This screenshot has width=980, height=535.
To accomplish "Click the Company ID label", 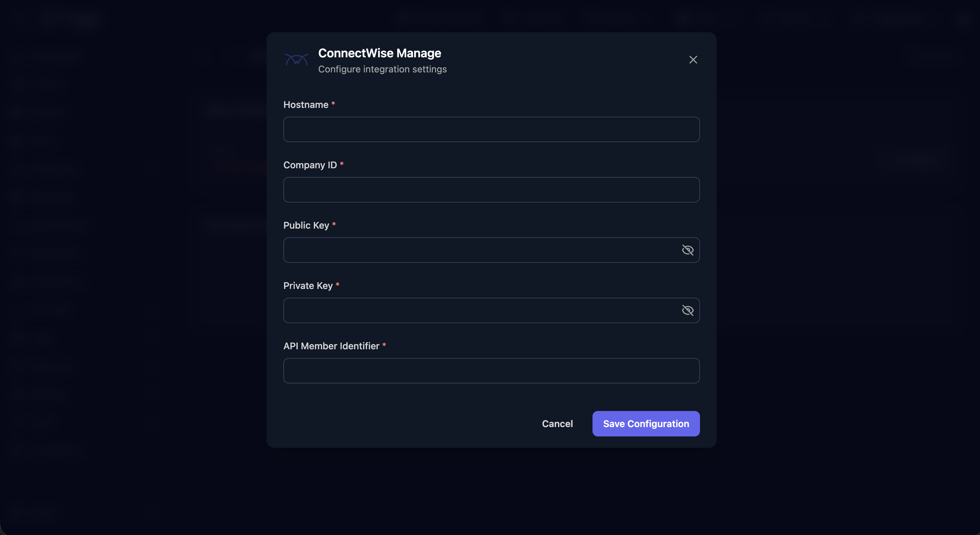I will tap(310, 165).
